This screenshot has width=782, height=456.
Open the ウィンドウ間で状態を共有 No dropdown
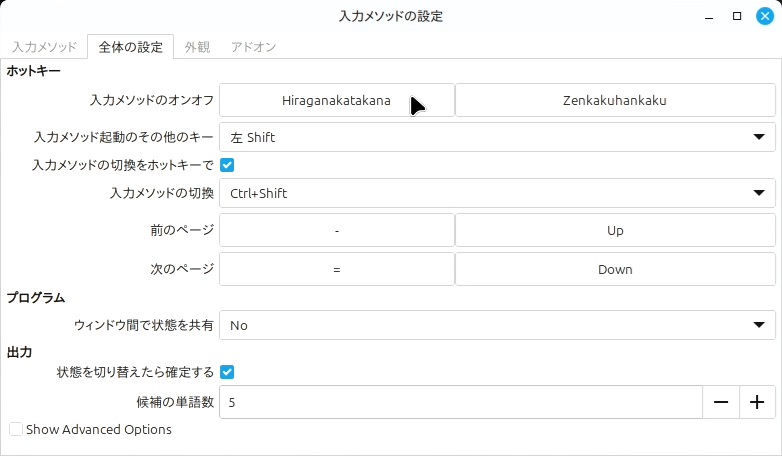tap(497, 325)
